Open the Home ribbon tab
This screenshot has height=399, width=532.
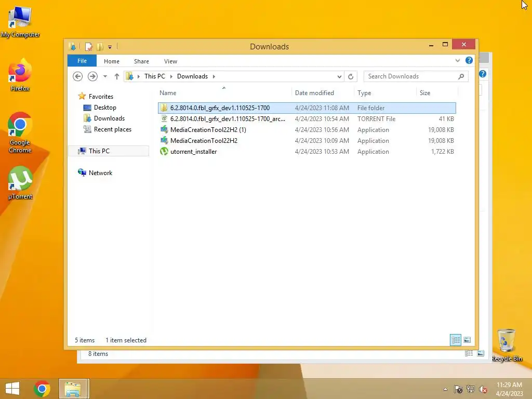(x=112, y=61)
